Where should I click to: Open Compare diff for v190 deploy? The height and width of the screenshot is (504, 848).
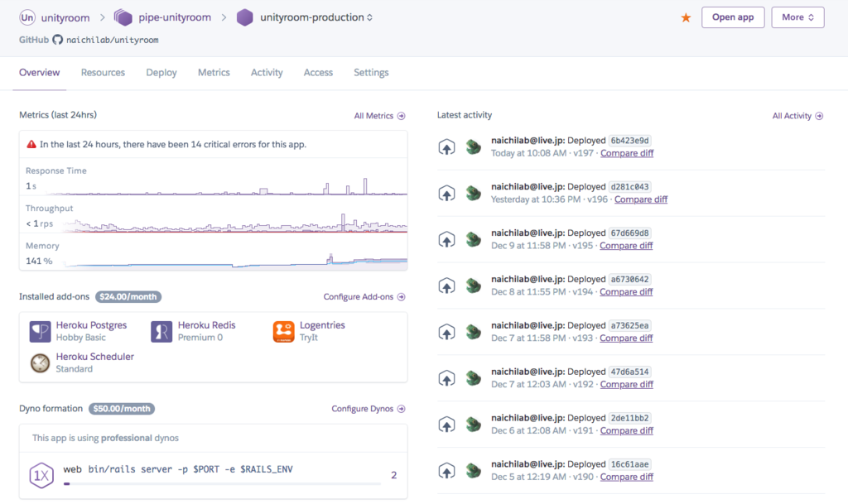(627, 477)
